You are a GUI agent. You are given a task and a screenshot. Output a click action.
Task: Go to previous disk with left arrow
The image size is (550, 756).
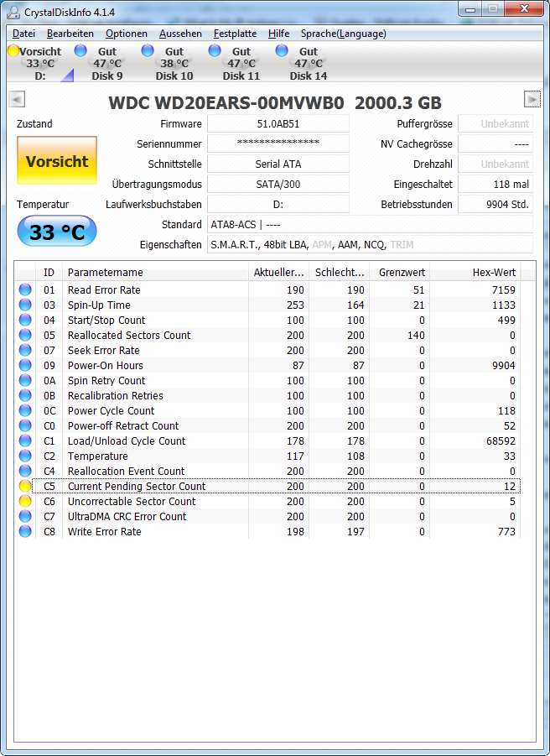pyautogui.click(x=17, y=99)
